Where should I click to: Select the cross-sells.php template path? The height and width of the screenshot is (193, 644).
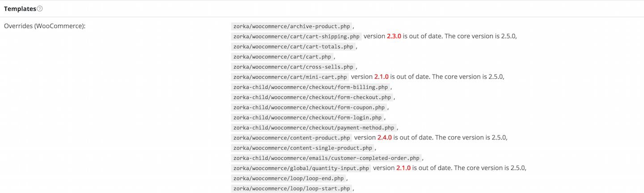click(293, 67)
